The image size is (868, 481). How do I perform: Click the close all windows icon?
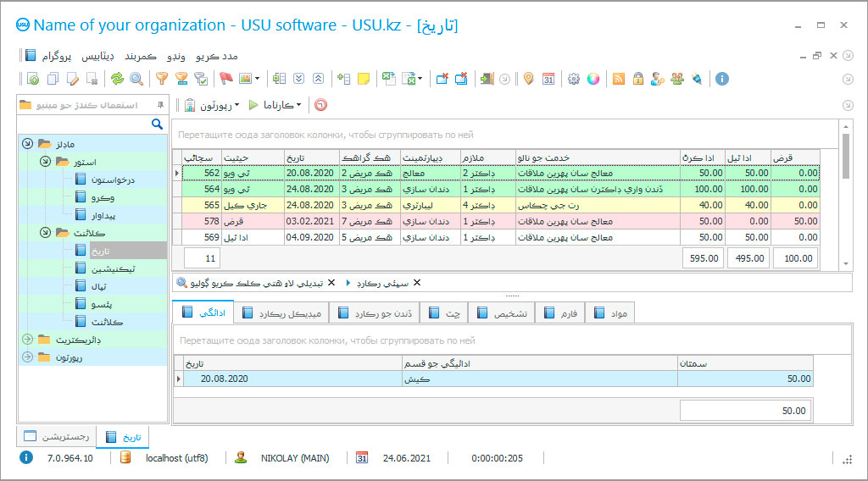(462, 79)
